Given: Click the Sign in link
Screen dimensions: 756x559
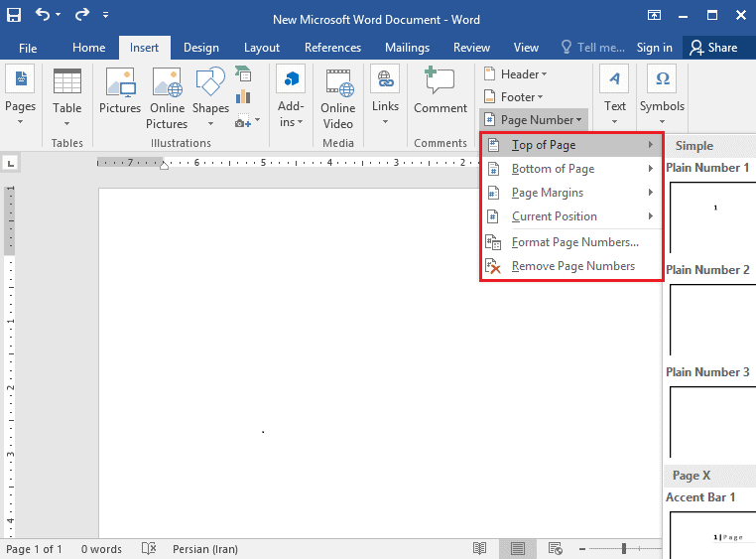Looking at the screenshot, I should click(x=654, y=48).
